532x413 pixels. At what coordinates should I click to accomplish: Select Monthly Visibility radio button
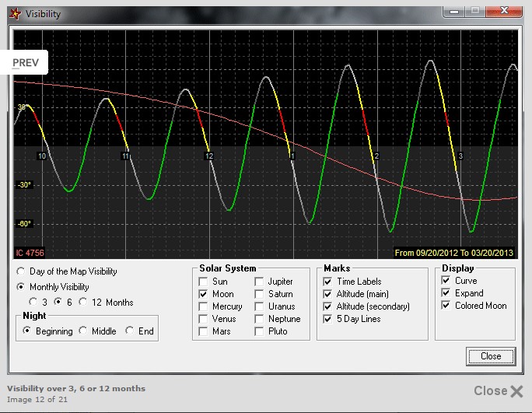click(21, 287)
